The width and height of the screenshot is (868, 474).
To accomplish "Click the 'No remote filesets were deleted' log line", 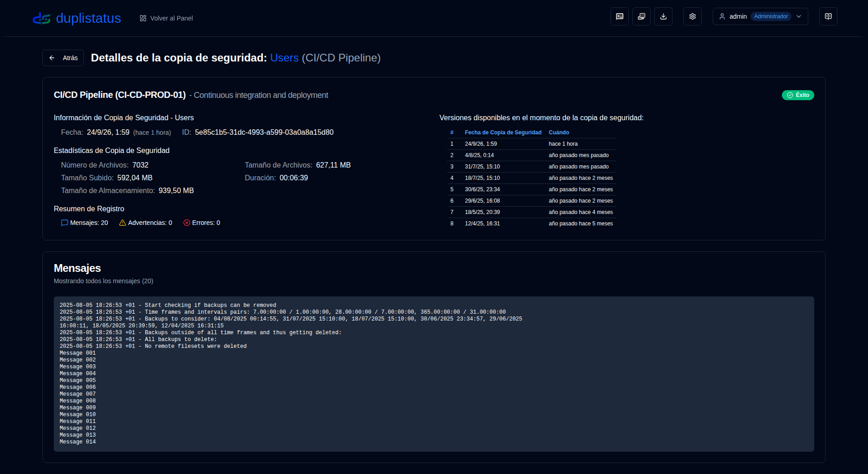I will click(153, 347).
